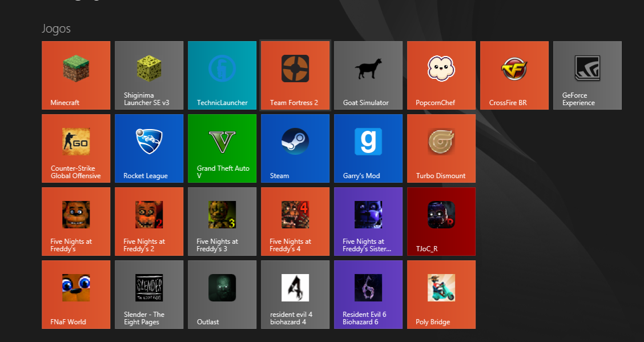Image resolution: width=644 pixels, height=342 pixels.
Task: Launch Resident Evil 6 Biohazard 6
Action: click(x=368, y=295)
